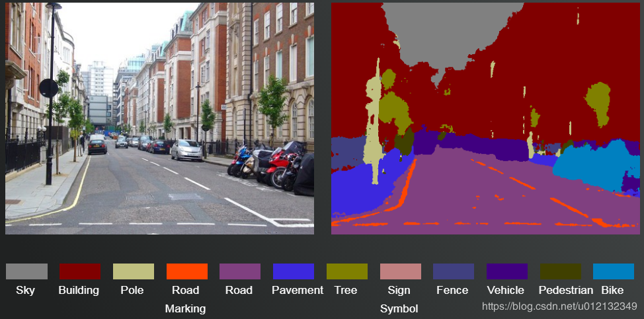The height and width of the screenshot is (319, 644).
Task: Click the Pedestrian legend label
Action: click(x=566, y=291)
